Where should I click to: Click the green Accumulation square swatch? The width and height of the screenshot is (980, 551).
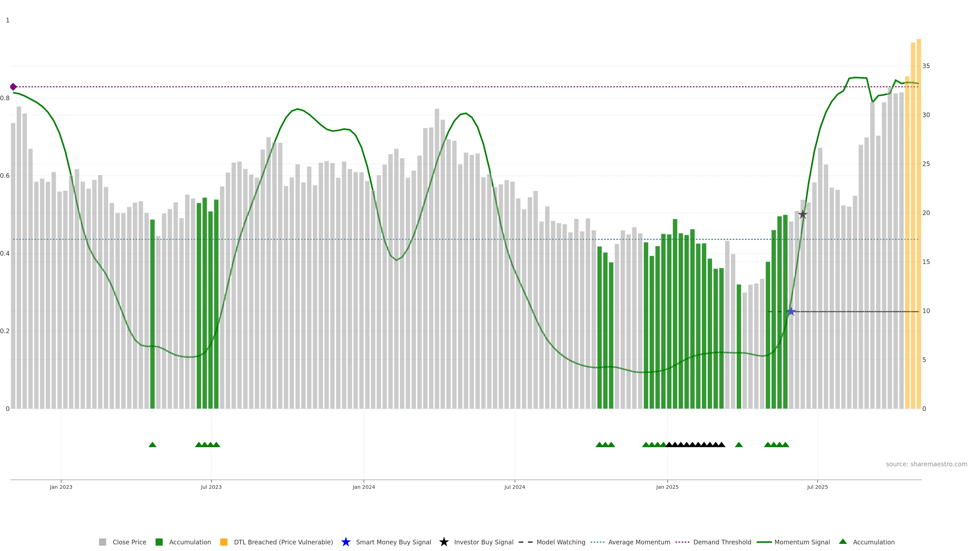[159, 542]
